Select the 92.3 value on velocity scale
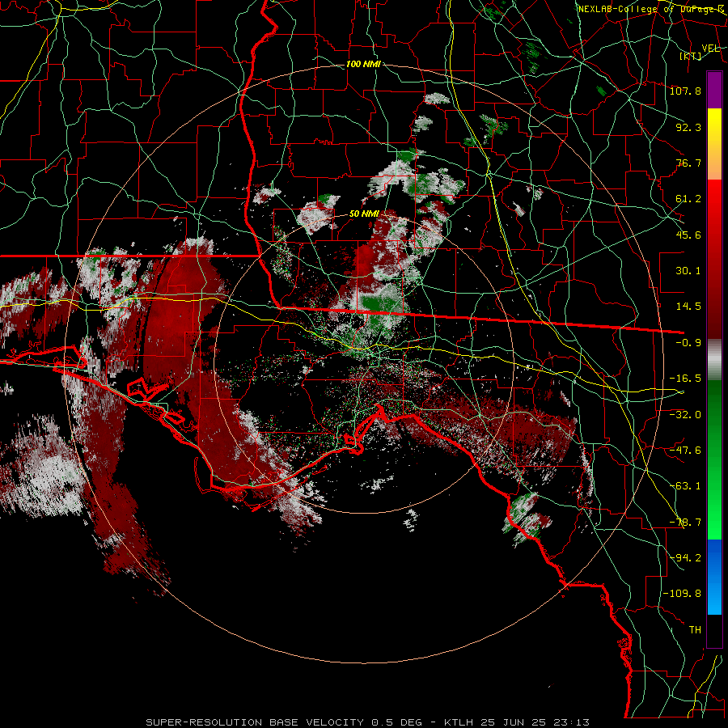Viewport: 728px width, 728px height. (688, 127)
